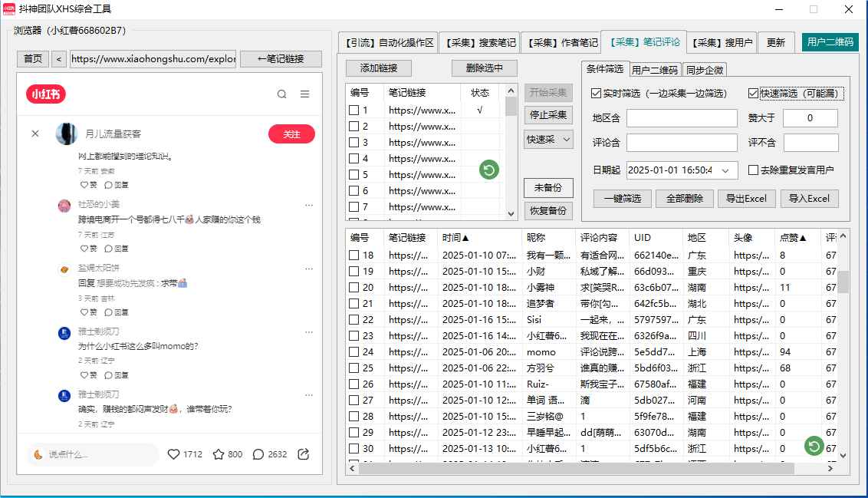Click the share icon beside the comment count

point(303,454)
